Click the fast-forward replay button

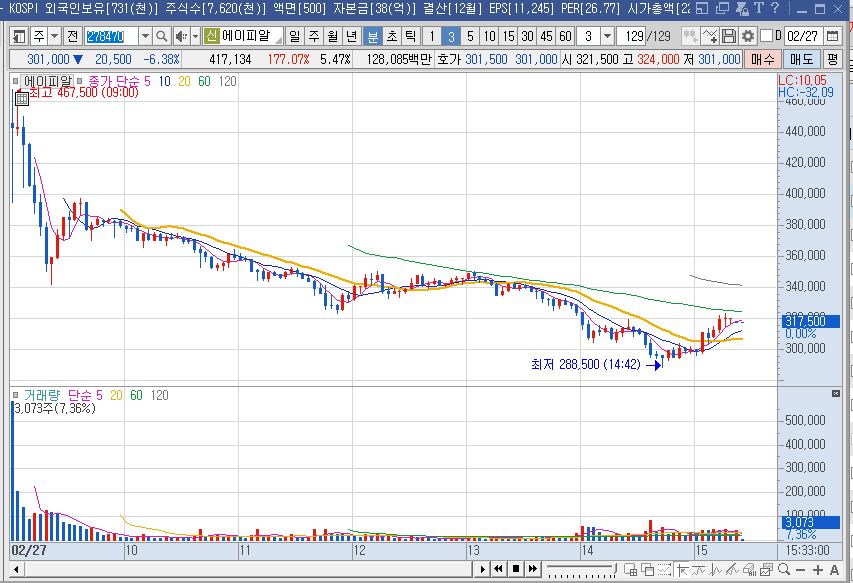pyautogui.click(x=533, y=569)
